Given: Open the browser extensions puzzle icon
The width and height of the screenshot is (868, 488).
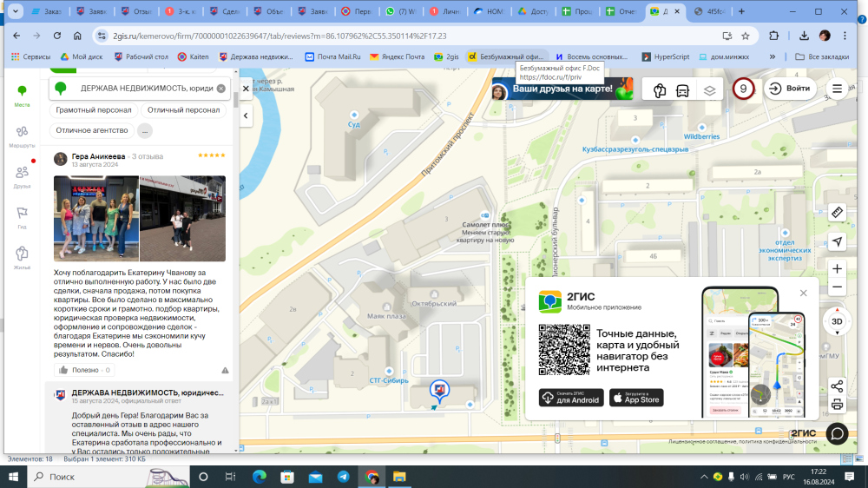Looking at the screenshot, I should (774, 36).
